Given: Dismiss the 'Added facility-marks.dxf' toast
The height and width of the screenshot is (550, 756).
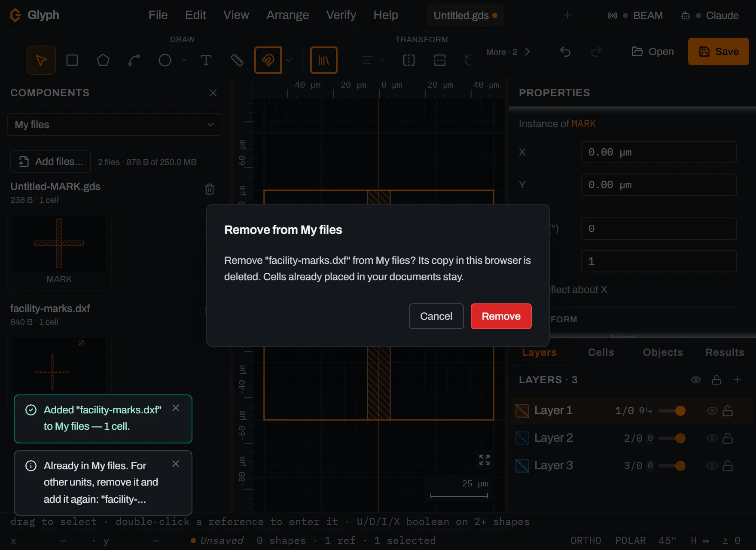Looking at the screenshot, I should tap(176, 408).
